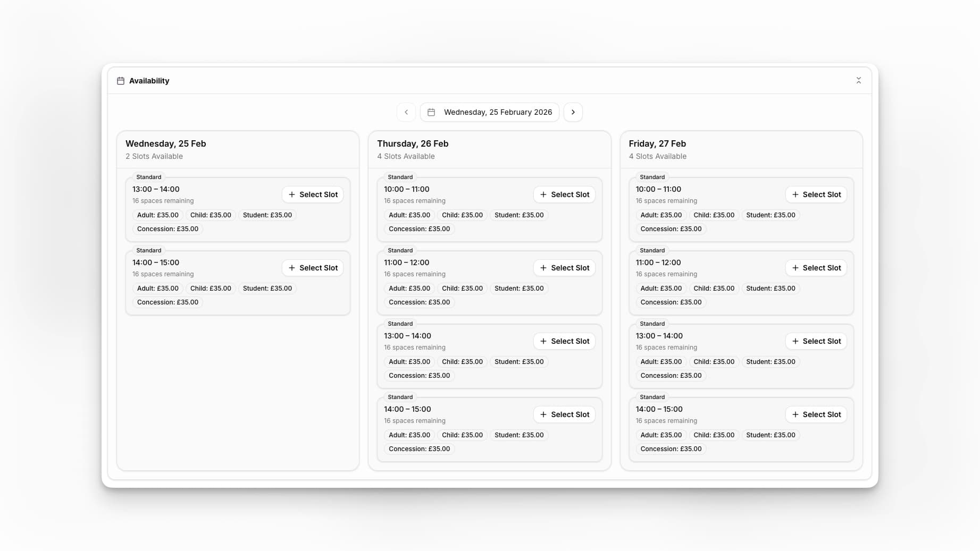The width and height of the screenshot is (980, 551).
Task: Click the Concession £35.00 pill on Thursday's 14:00 slot
Action: [x=419, y=448]
